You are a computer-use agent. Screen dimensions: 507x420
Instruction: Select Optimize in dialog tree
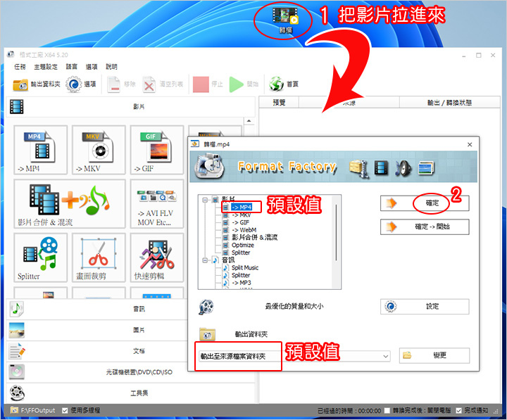(x=243, y=246)
